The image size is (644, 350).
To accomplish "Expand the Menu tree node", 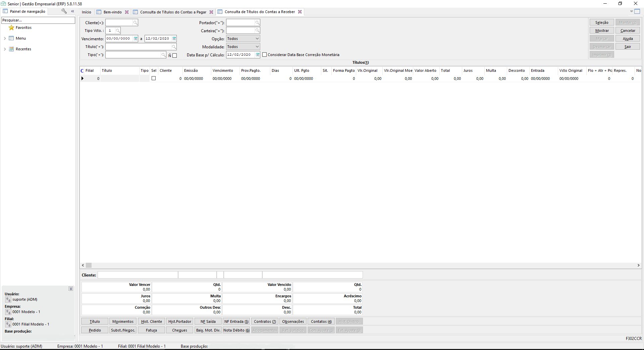I will click(x=5, y=38).
